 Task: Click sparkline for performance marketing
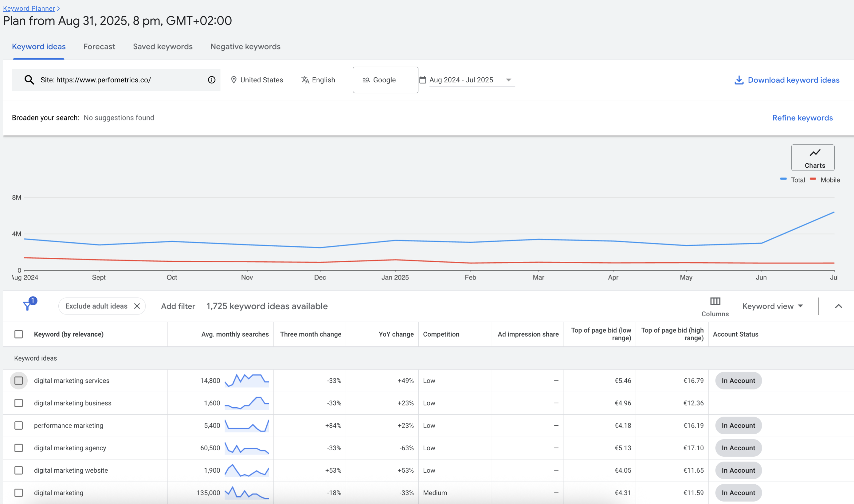click(x=247, y=425)
